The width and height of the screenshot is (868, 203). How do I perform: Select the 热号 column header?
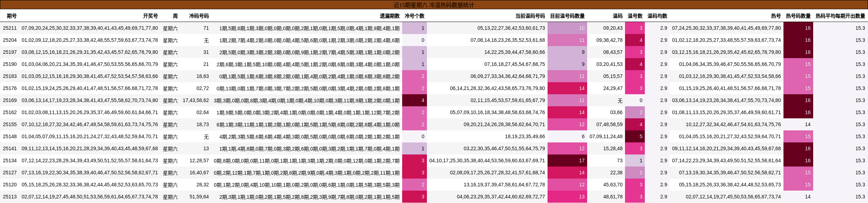776,16
